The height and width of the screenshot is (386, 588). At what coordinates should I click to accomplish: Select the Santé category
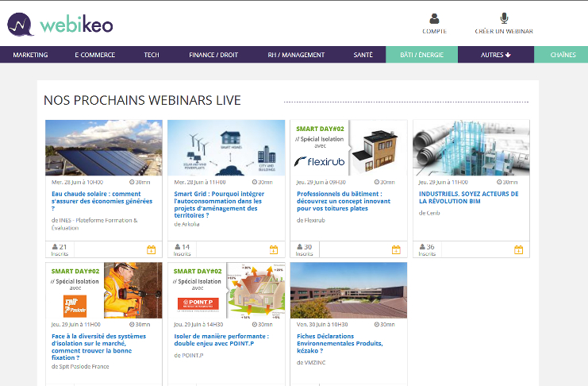pyautogui.click(x=363, y=55)
